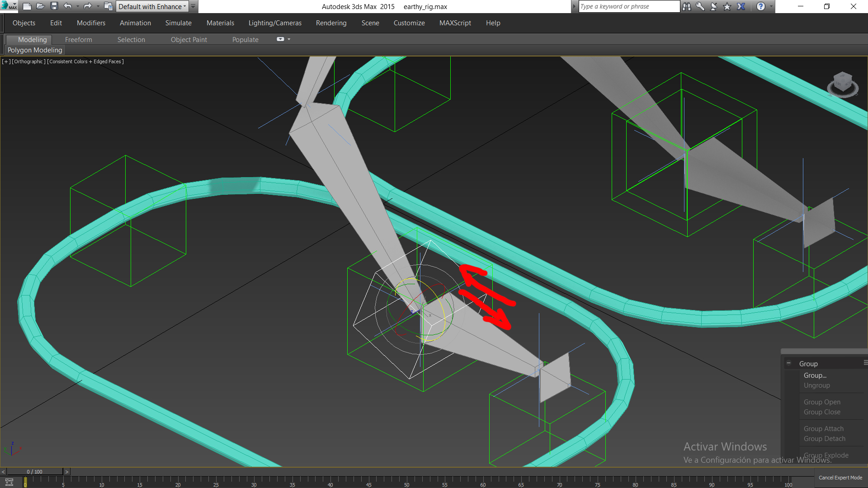Choose Group... in the Group panel
Image resolution: width=868 pixels, height=488 pixels.
click(x=815, y=375)
